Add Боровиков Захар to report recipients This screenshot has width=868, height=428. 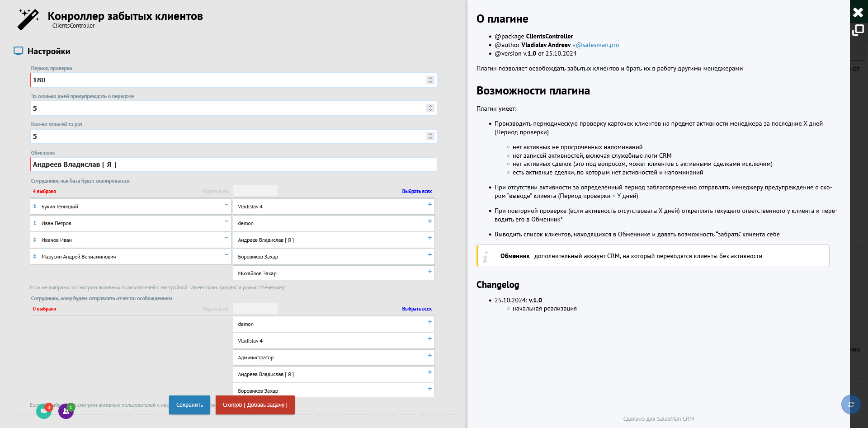tap(429, 389)
